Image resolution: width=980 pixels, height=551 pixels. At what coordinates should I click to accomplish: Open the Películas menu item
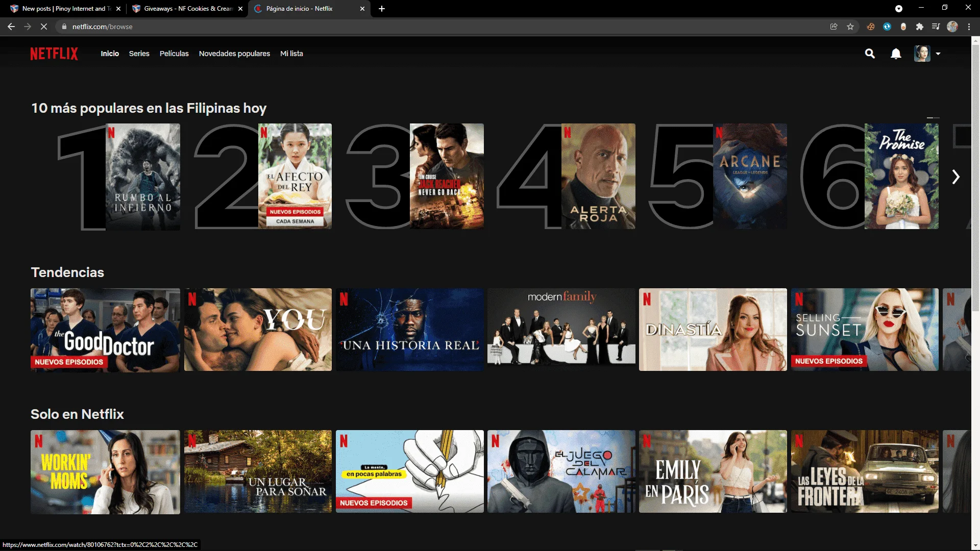point(174,54)
